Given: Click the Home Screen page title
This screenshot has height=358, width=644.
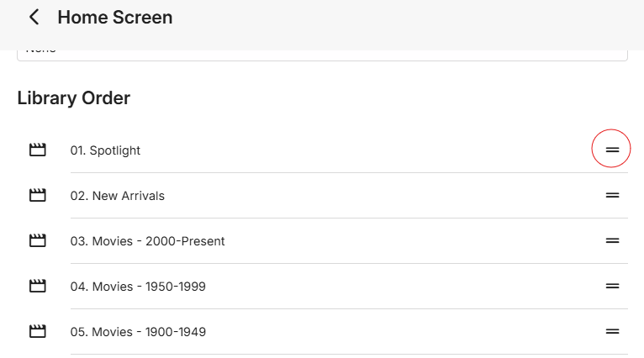Looking at the screenshot, I should tap(114, 17).
